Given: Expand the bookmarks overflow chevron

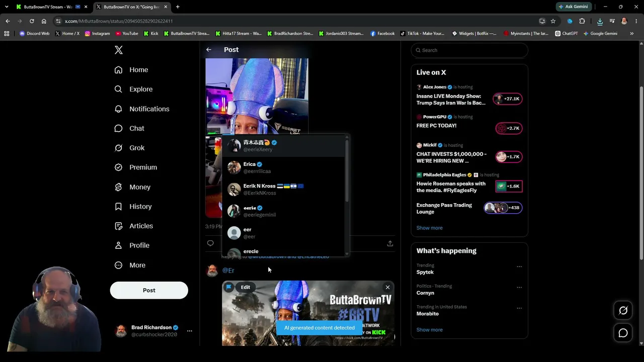Looking at the screenshot, I should [x=631, y=34].
